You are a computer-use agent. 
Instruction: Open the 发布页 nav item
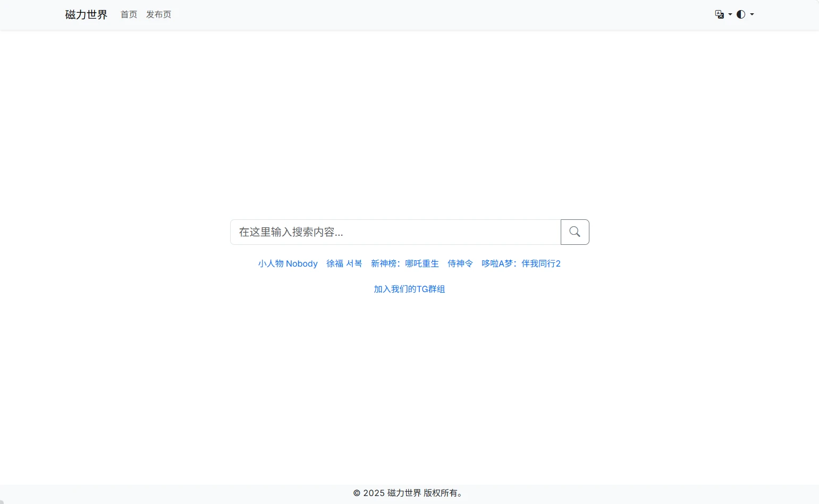click(158, 14)
